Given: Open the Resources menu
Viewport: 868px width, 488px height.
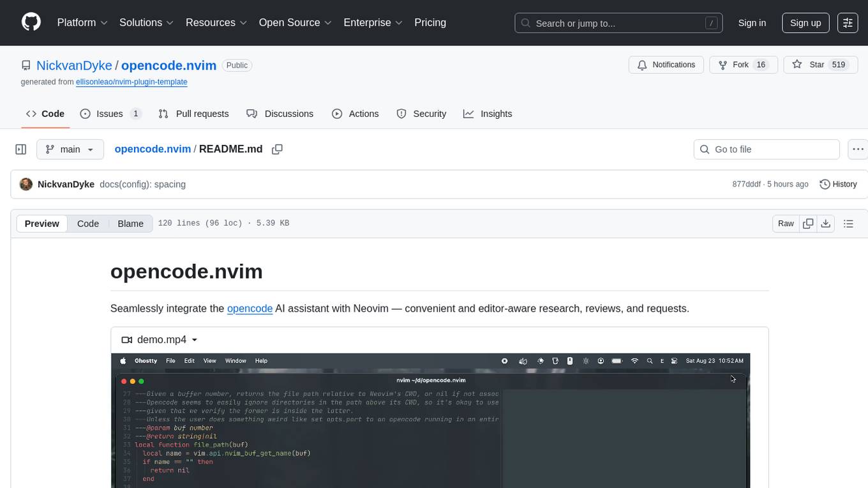Looking at the screenshot, I should pos(216,22).
